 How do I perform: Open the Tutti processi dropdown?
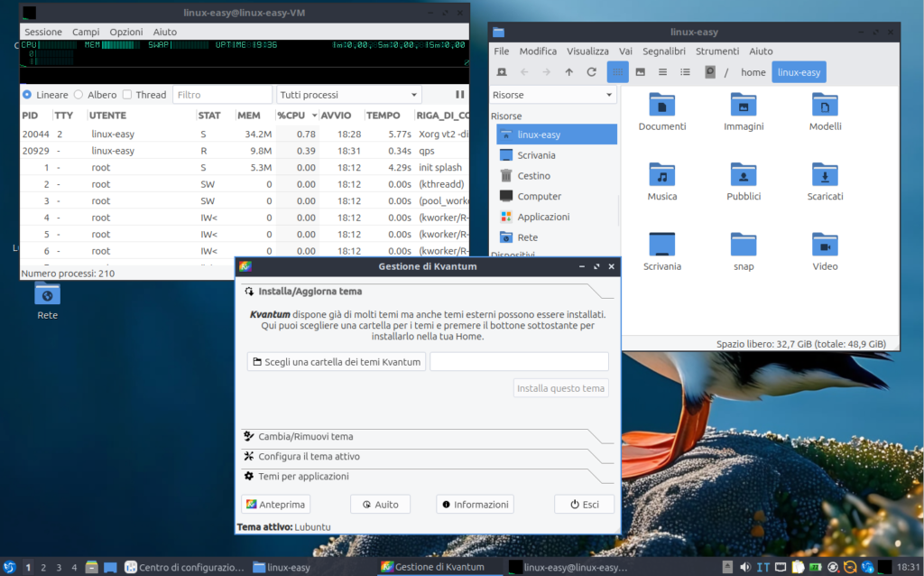(x=349, y=94)
